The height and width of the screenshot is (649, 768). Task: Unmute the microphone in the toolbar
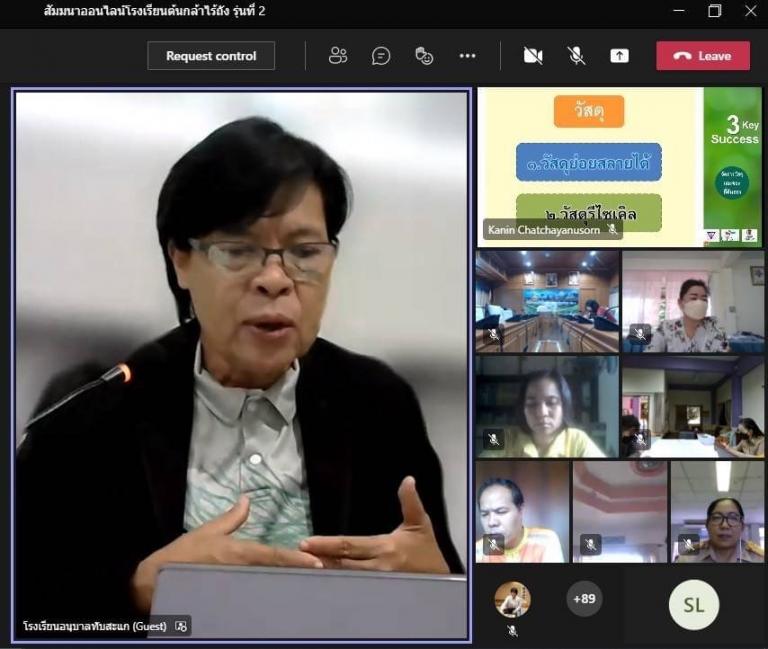click(576, 56)
